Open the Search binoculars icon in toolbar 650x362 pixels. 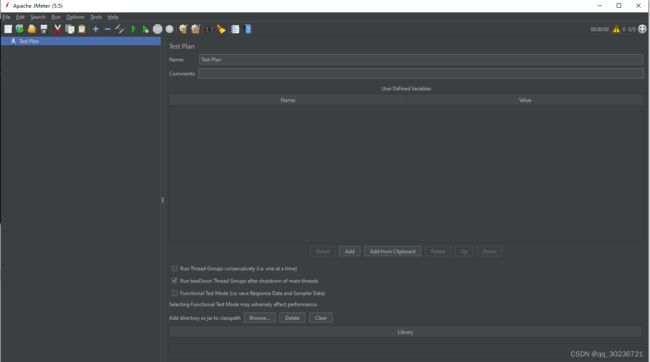209,29
